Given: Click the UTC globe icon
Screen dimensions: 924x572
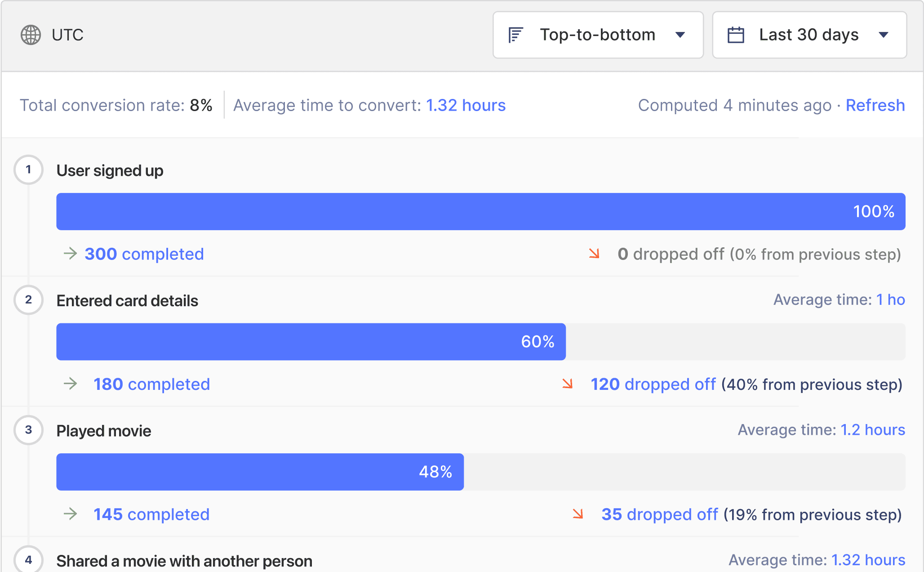Looking at the screenshot, I should pos(30,35).
